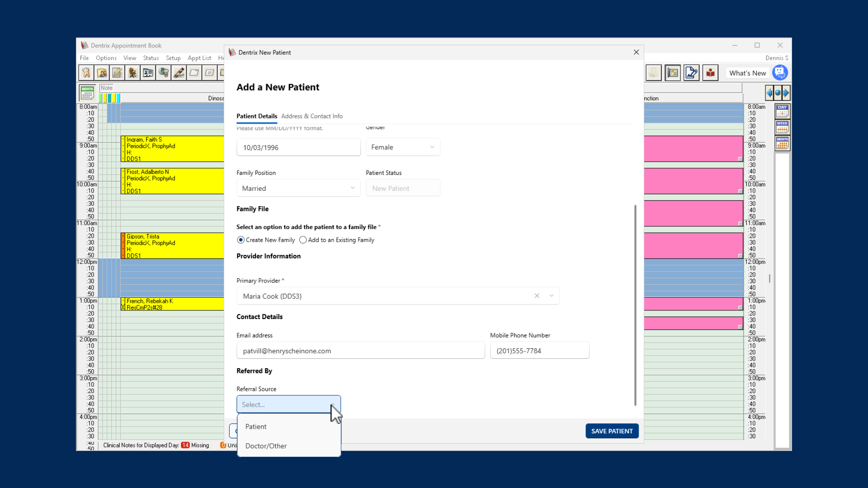
Task: Clear the Primary Provider selection X
Action: point(537,296)
